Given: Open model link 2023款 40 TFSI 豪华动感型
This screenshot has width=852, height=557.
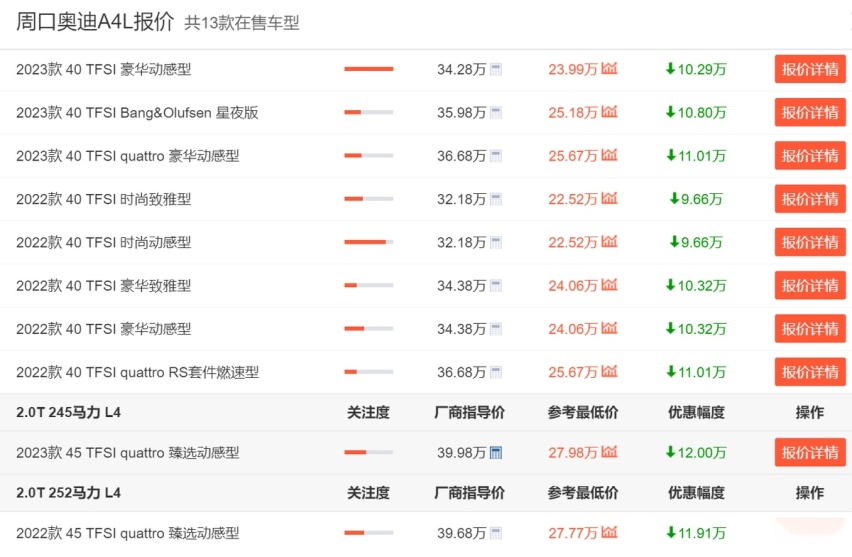Looking at the screenshot, I should click(103, 70).
